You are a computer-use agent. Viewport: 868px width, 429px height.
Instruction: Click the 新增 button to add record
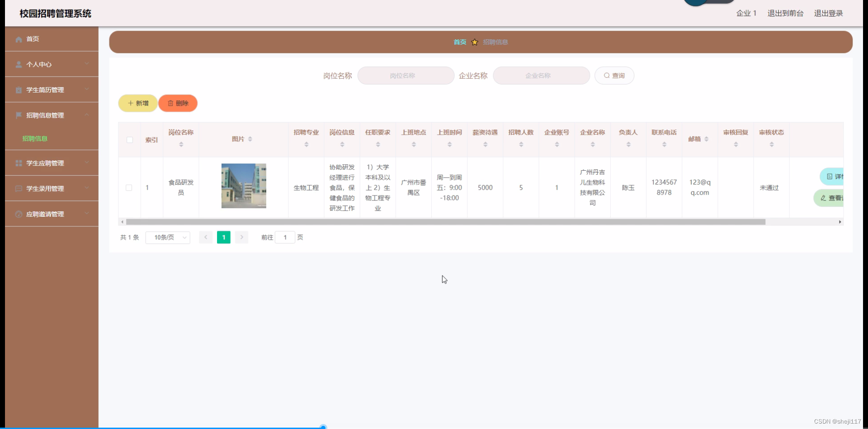click(x=137, y=103)
